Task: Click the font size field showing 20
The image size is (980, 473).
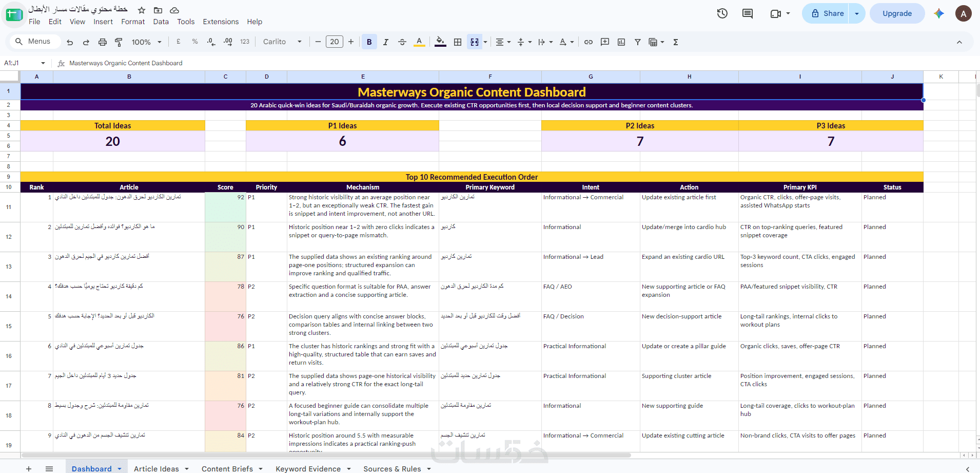Action: (x=335, y=42)
